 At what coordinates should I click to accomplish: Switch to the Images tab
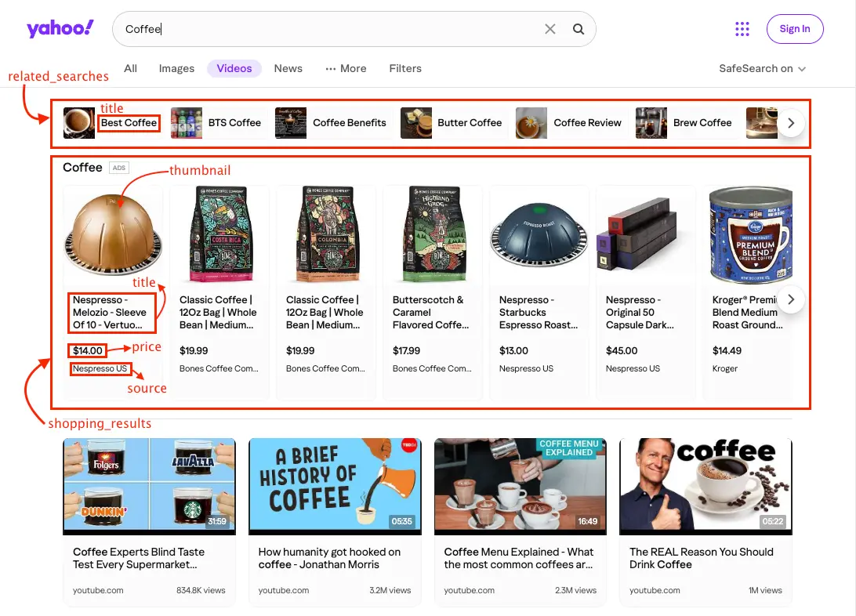[176, 68]
